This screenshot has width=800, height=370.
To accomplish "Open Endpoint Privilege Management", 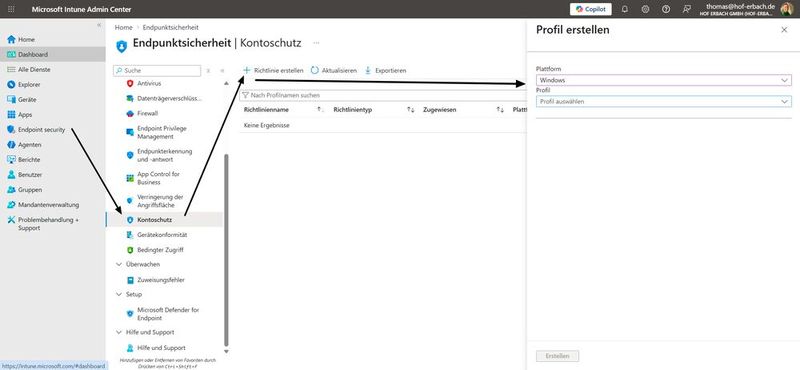I will click(162, 133).
